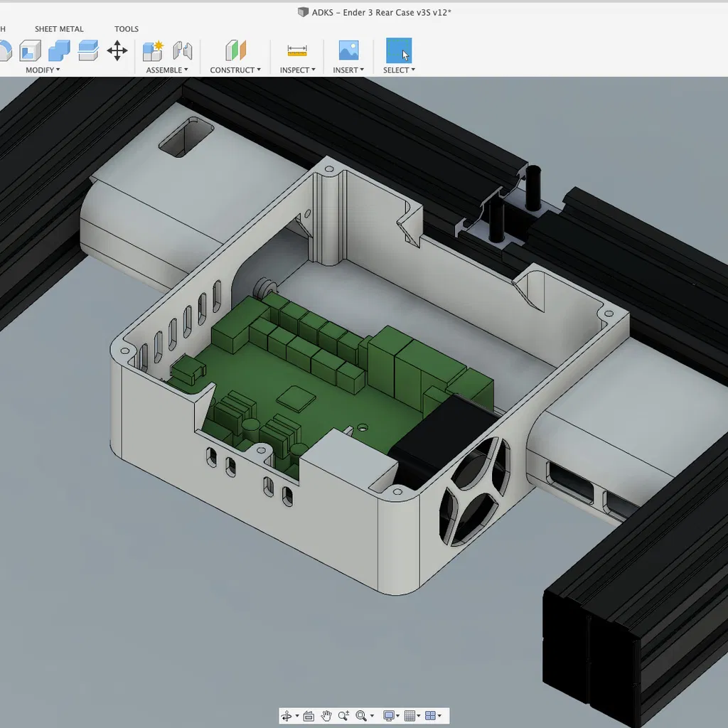This screenshot has height=728, width=728.
Task: Open the Measure ruler tool
Action: (297, 50)
